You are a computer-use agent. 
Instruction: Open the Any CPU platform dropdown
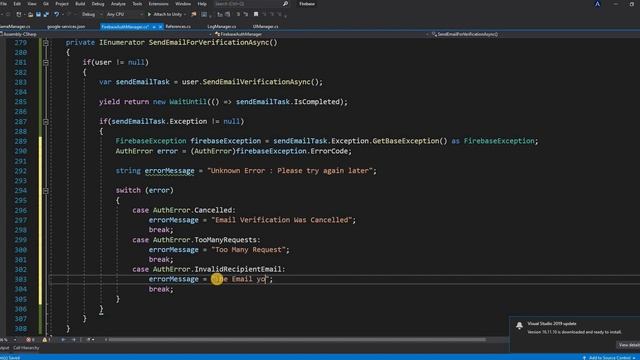[124, 14]
